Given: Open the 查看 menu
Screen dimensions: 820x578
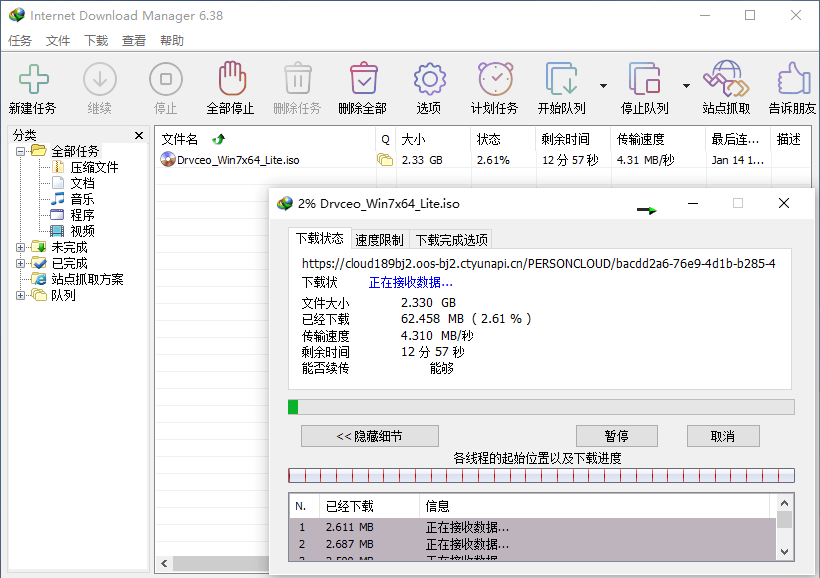Looking at the screenshot, I should click(x=134, y=40).
